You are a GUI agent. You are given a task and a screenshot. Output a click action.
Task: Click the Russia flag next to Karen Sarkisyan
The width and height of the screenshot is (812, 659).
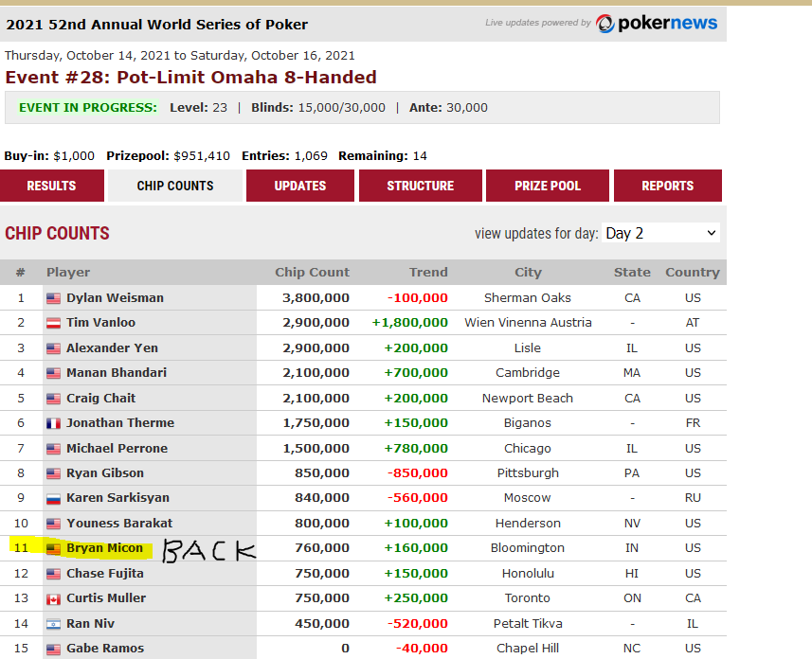[53, 499]
